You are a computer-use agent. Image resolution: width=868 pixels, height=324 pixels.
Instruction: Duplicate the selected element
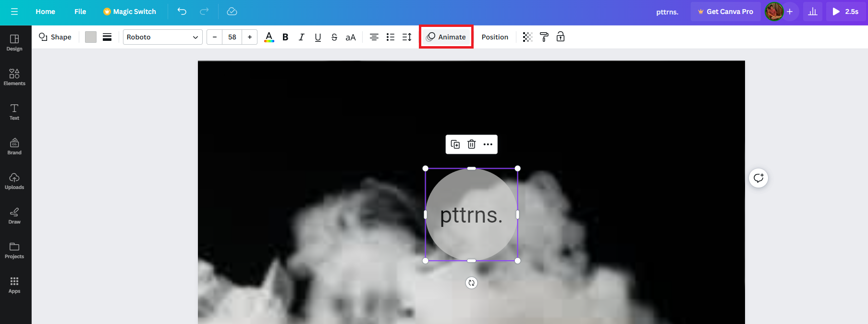pyautogui.click(x=455, y=144)
